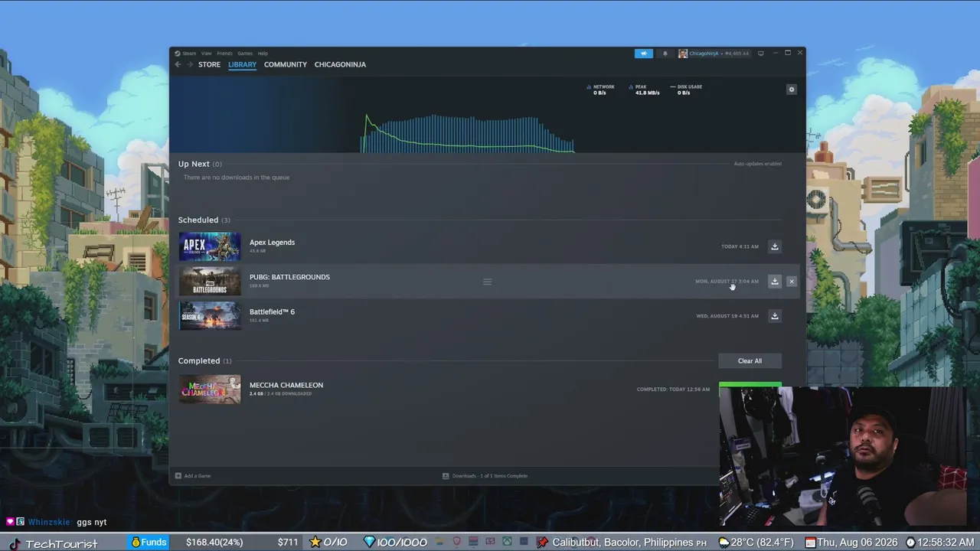980x551 pixels.
Task: Switch to Big Picture mode icon
Action: [760, 54]
